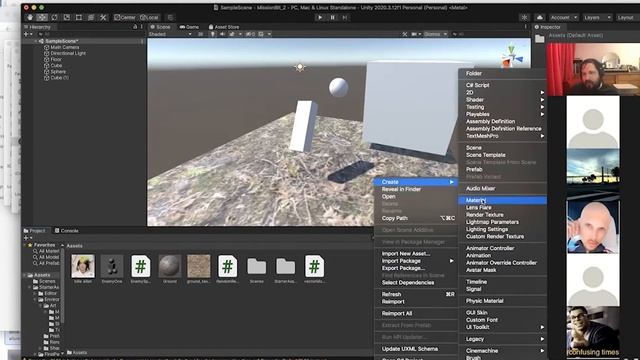The height and width of the screenshot is (360, 640).
Task: Select the Randomiz... C# script asset
Action: (x=227, y=266)
